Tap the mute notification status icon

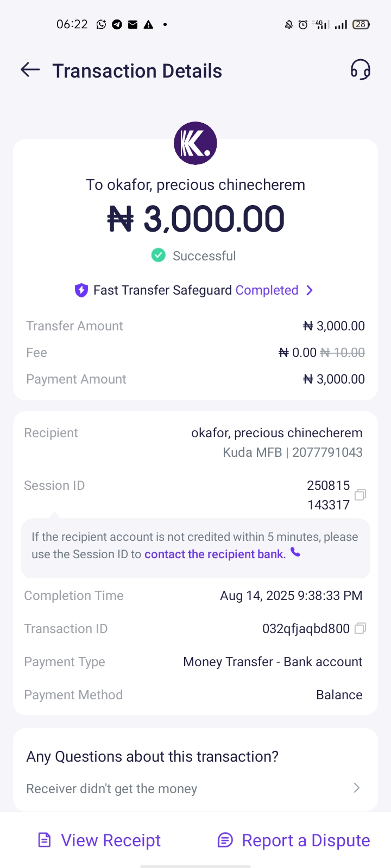coord(289,24)
